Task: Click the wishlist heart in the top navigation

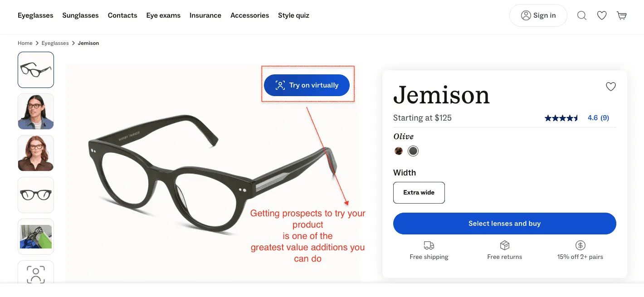Action: click(x=602, y=15)
